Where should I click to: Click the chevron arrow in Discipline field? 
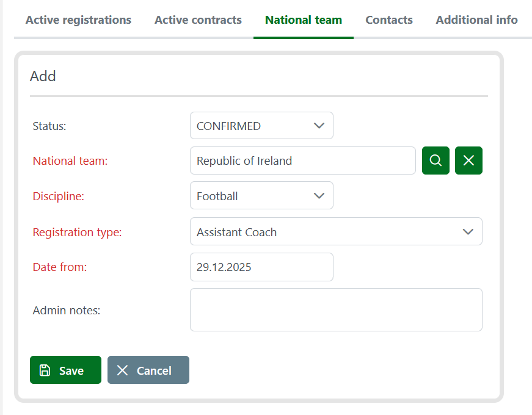pos(319,196)
